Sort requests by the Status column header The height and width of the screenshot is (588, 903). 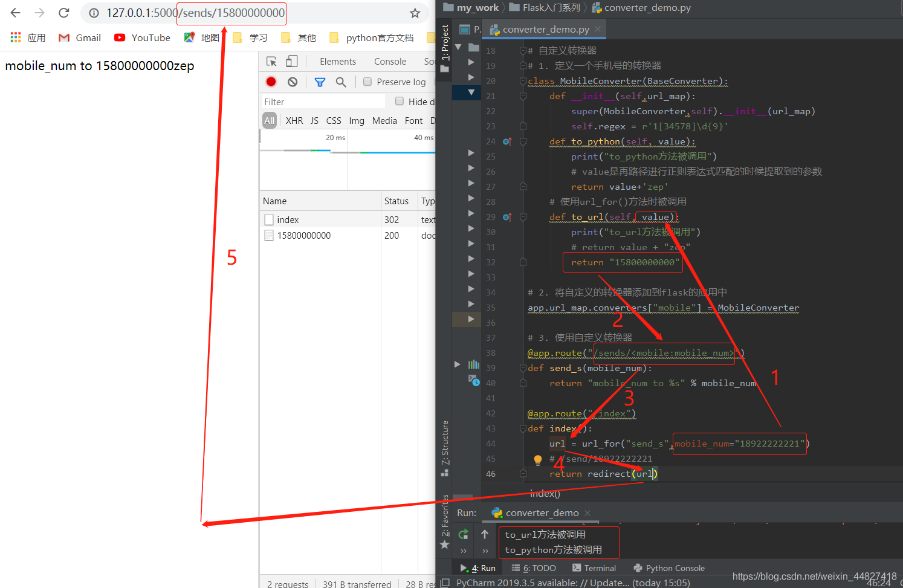(399, 201)
